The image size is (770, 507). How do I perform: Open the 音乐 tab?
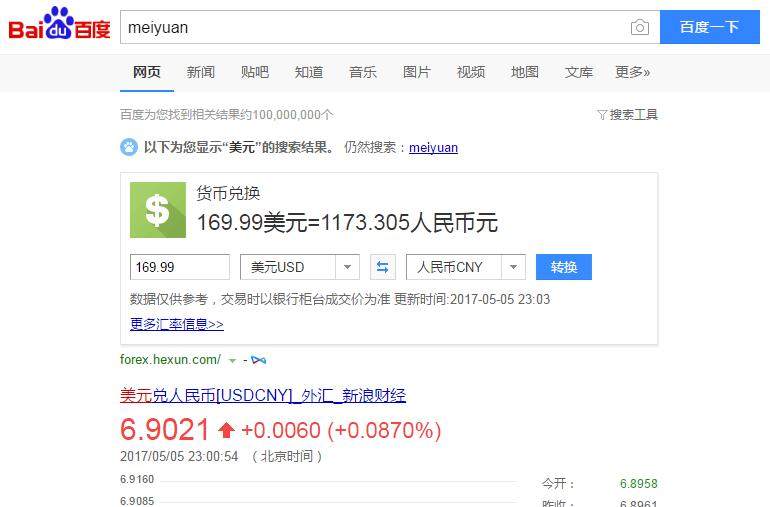pyautogui.click(x=363, y=72)
